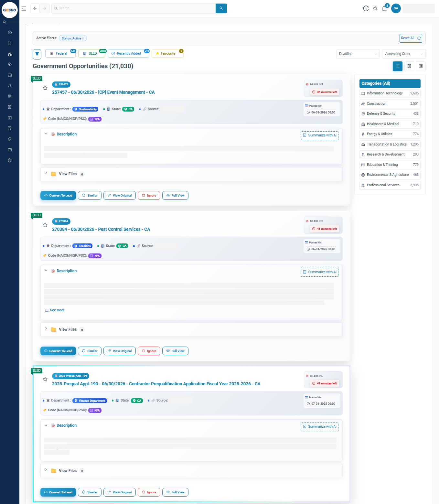This screenshot has height=504, width=439.
Task: Click into the top search field
Action: pyautogui.click(x=134, y=8)
